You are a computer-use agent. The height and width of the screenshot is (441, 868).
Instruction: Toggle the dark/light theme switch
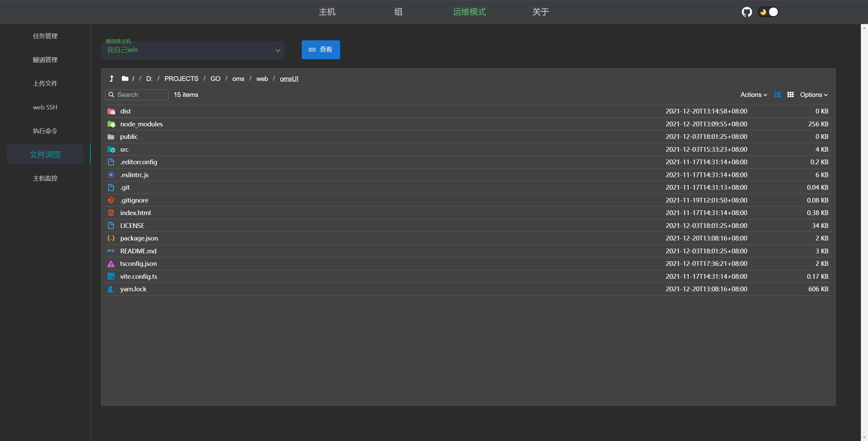[768, 12]
